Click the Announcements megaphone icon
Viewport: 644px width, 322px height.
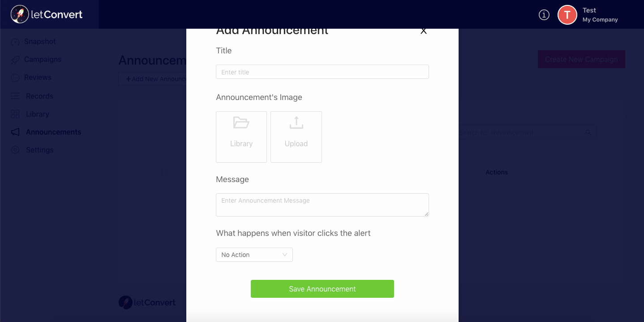coord(15,132)
